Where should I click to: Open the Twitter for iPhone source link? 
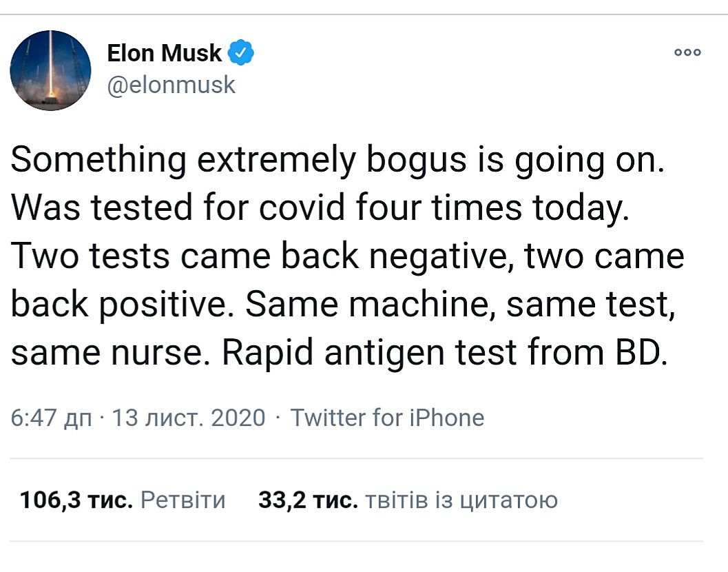pyautogui.click(x=387, y=418)
